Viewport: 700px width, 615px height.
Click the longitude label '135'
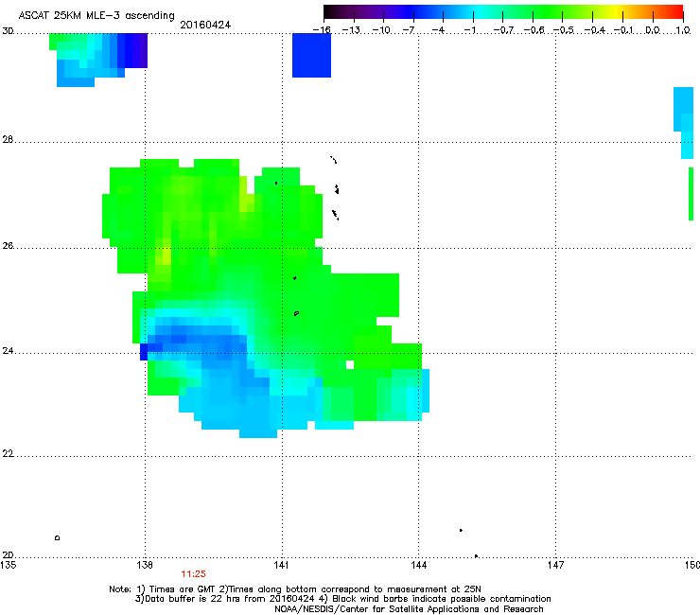tap(8, 565)
